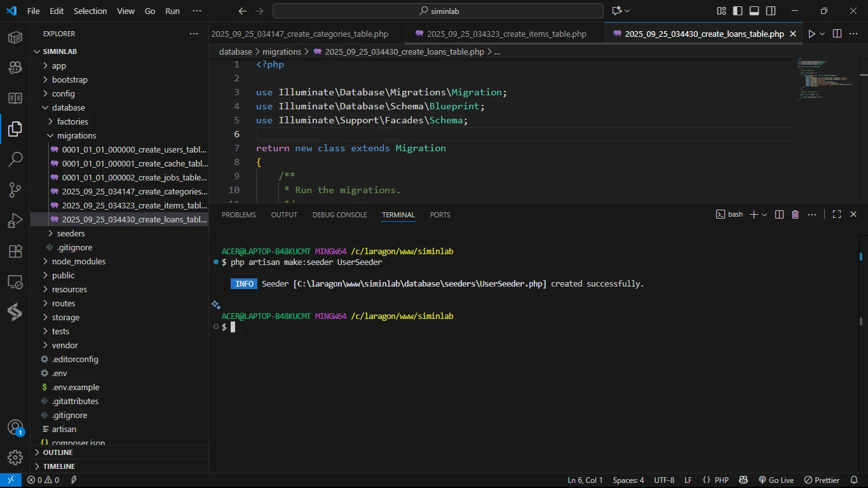
Task: Open the Source Control view
Action: click(15, 190)
